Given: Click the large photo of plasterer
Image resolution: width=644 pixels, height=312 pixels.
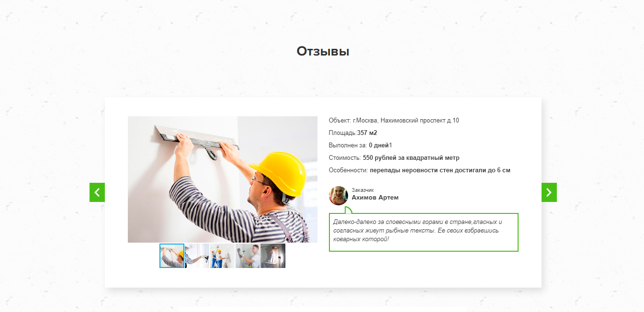Looking at the screenshot, I should tap(223, 179).
